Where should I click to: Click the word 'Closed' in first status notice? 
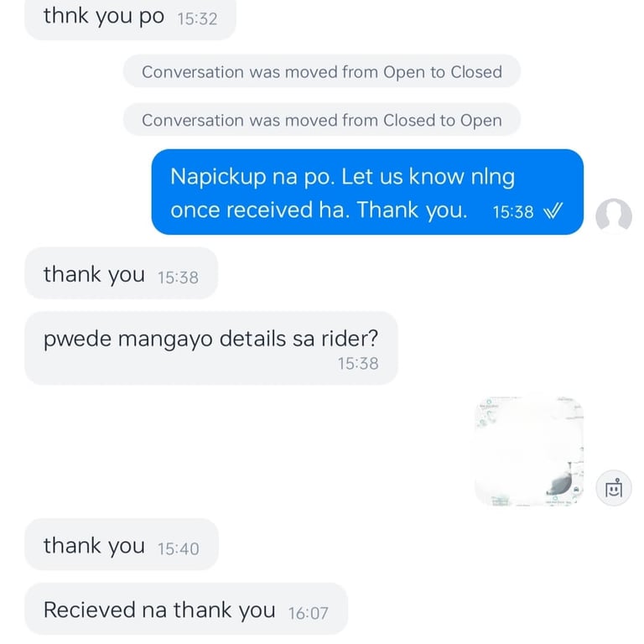pos(476,72)
